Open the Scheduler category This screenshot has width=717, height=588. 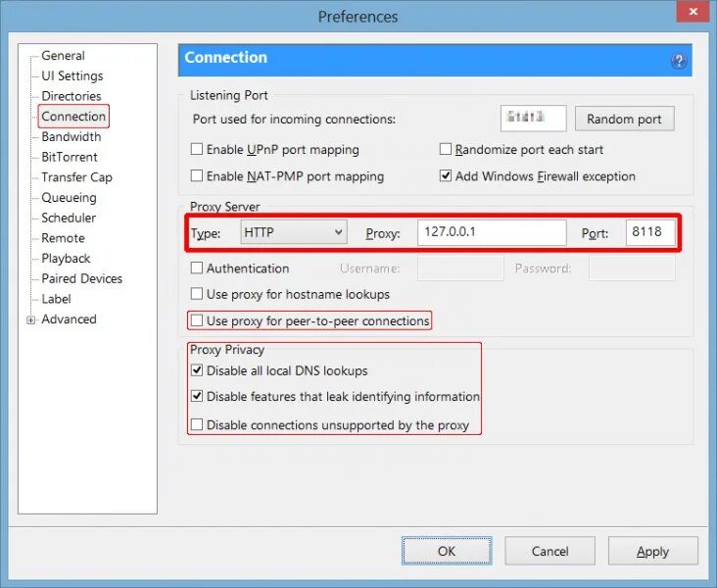(69, 218)
